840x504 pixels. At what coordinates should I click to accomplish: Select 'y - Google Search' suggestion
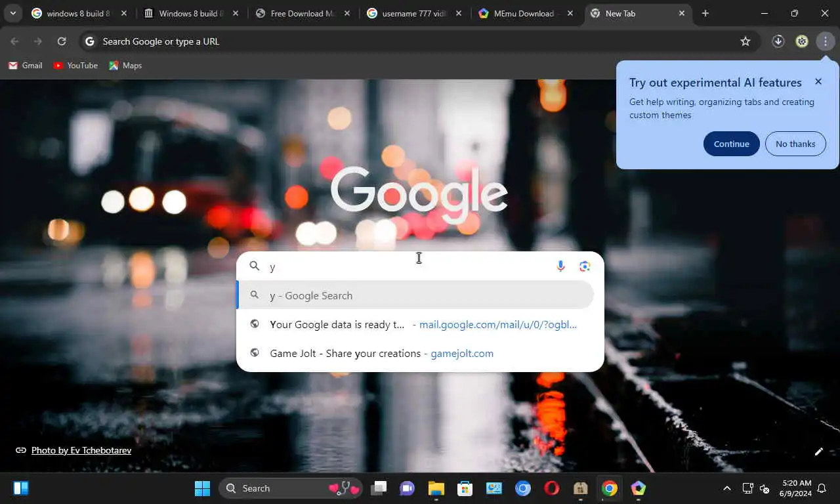[415, 295]
